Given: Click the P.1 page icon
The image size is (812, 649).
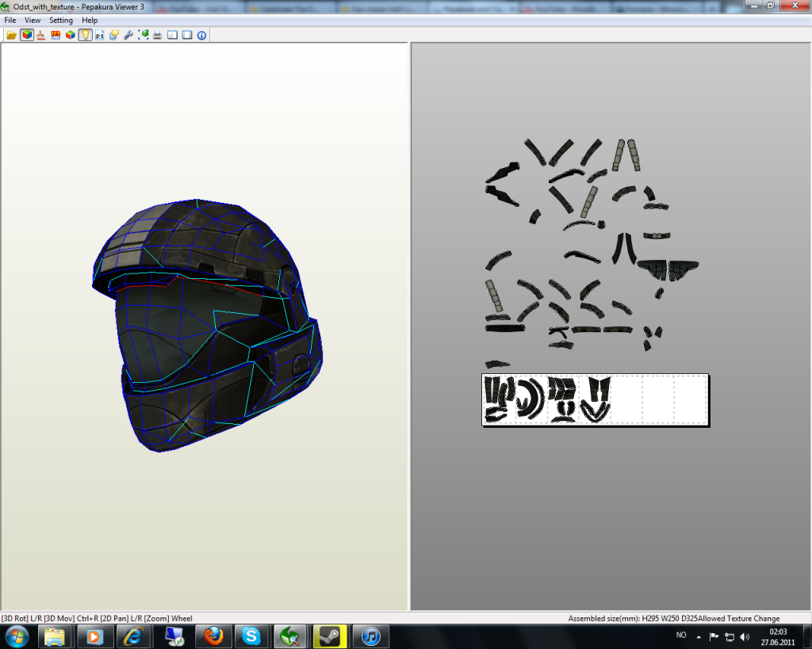Looking at the screenshot, I should click(x=99, y=35).
